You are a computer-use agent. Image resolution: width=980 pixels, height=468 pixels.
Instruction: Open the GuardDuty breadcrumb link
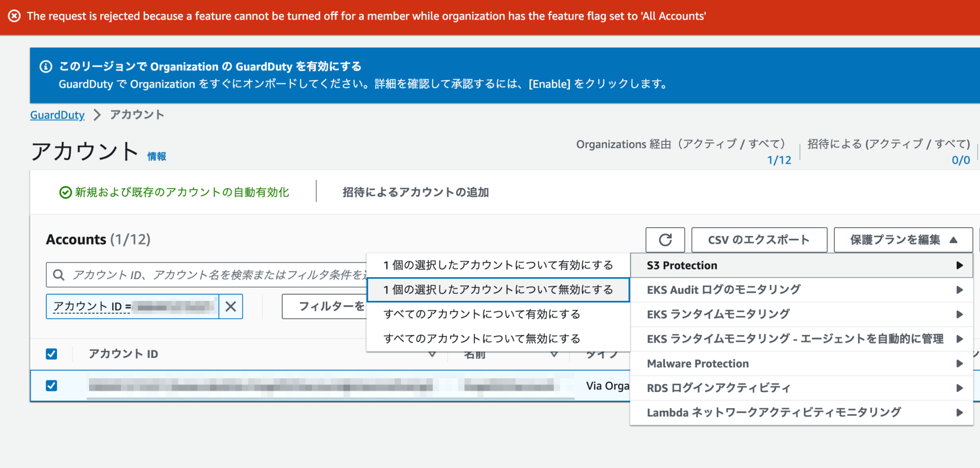pyautogui.click(x=57, y=115)
